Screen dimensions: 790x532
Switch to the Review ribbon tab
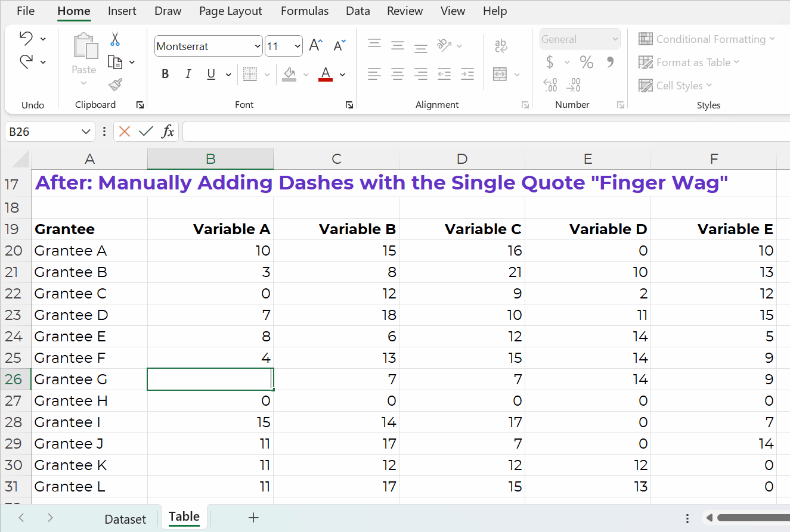pos(405,11)
